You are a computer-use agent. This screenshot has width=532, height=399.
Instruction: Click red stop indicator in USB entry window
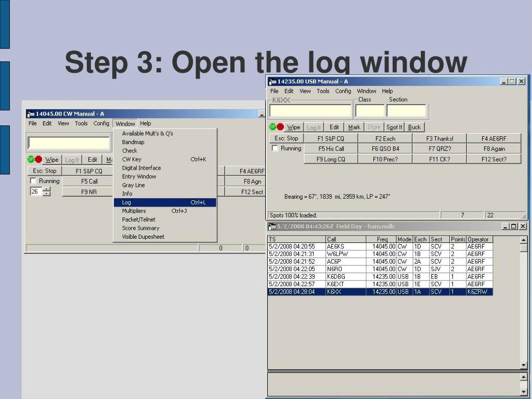tap(280, 126)
